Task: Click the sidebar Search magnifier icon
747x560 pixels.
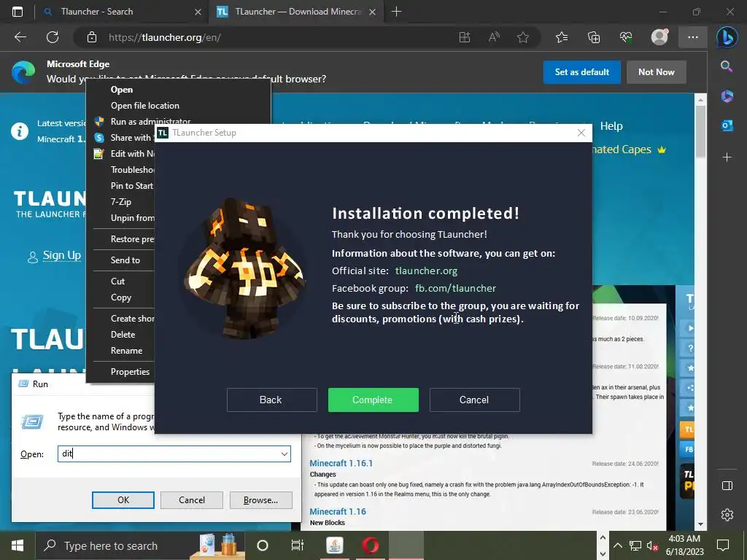Action: [727, 66]
